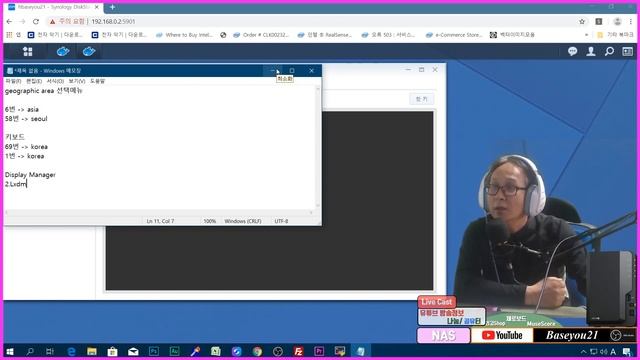
Task: Expand the bookmarks overflow arrow
Action: 587,35
